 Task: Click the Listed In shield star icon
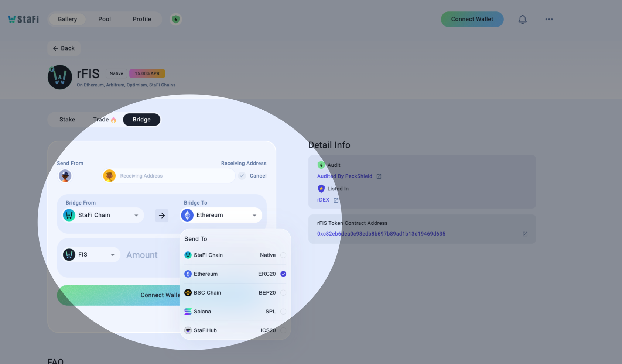tap(321, 189)
